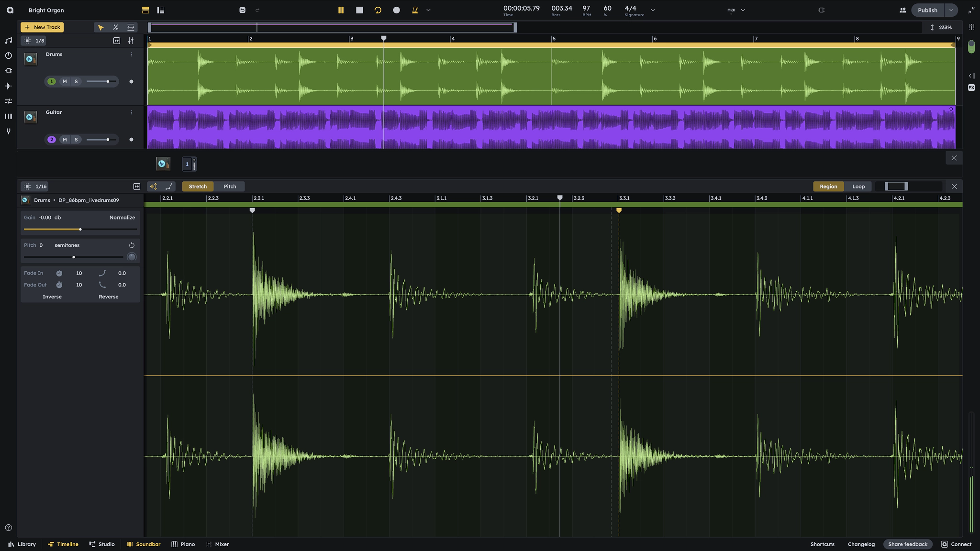Toggle the loop playback button

pyautogui.click(x=378, y=10)
